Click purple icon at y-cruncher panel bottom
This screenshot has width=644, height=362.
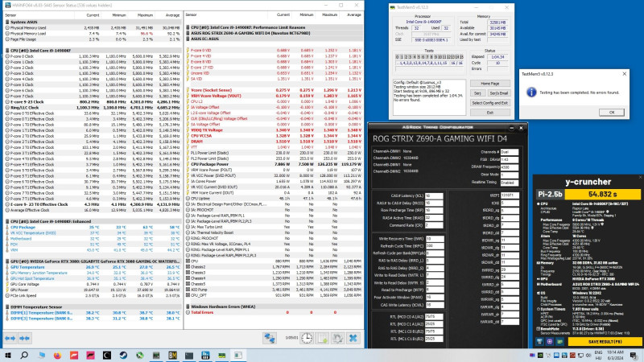coord(550,341)
